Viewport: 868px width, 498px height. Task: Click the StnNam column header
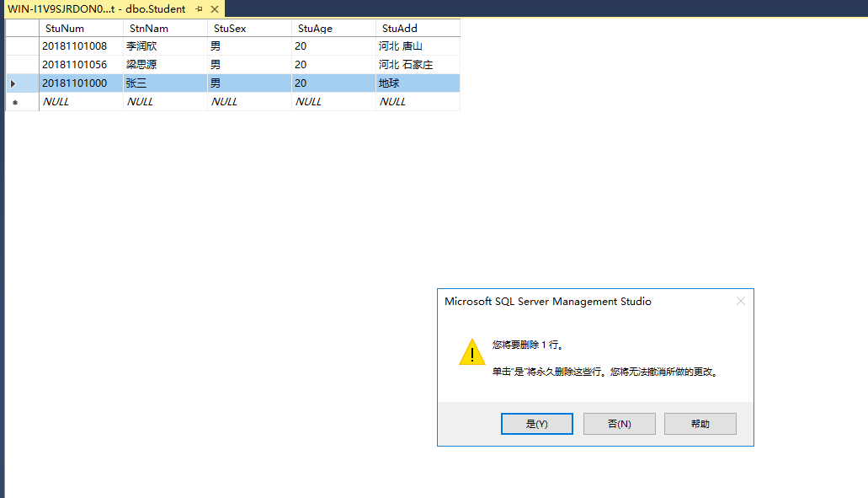[165, 29]
